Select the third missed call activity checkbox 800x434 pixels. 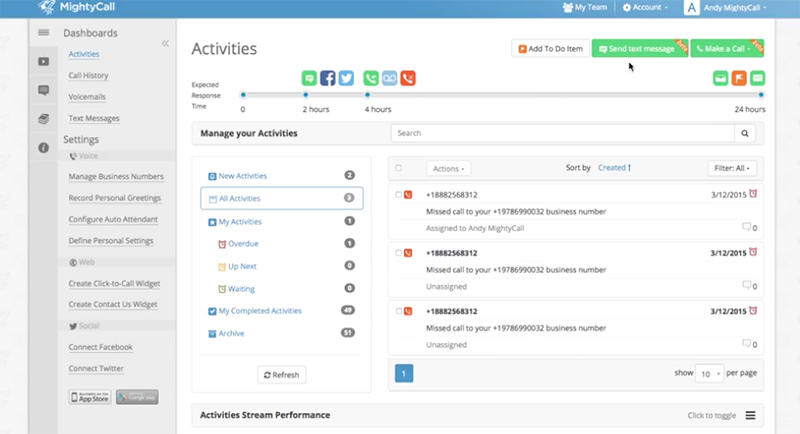(398, 310)
